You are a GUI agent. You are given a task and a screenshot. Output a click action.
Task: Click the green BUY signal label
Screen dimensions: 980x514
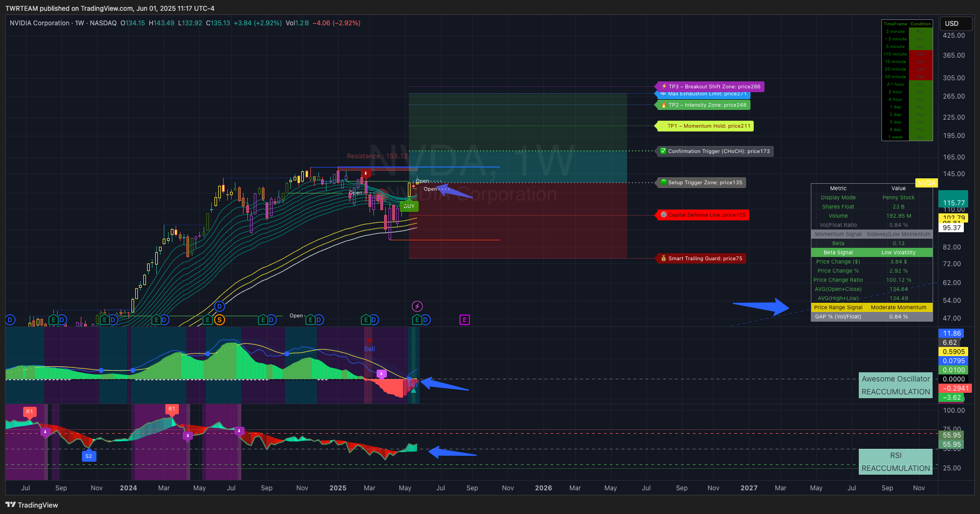tap(409, 206)
